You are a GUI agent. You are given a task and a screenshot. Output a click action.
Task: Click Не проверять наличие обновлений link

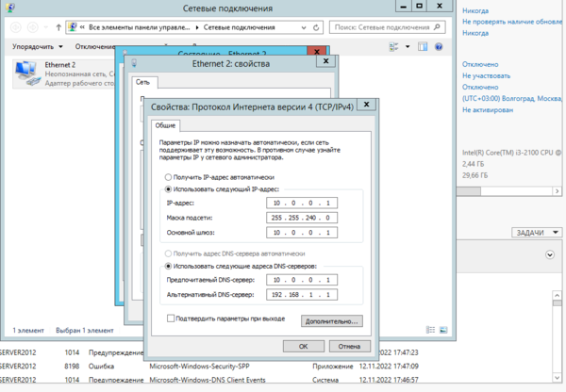coord(512,22)
